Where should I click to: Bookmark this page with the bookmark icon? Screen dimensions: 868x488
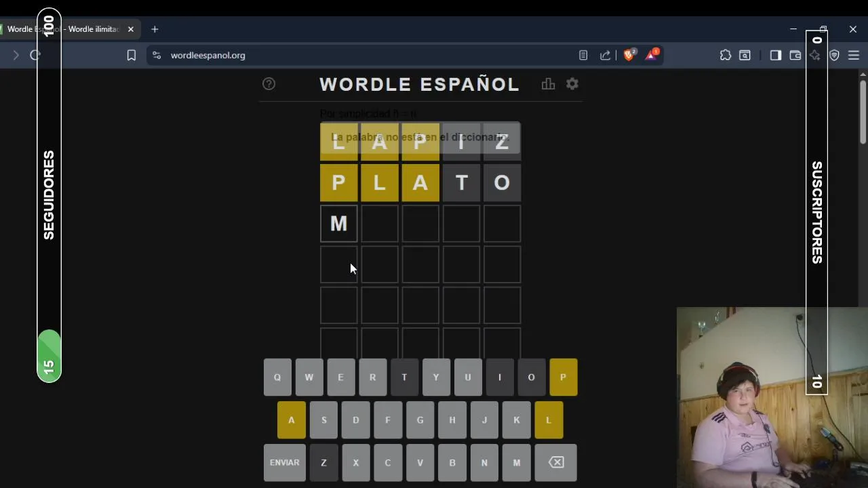tap(132, 56)
